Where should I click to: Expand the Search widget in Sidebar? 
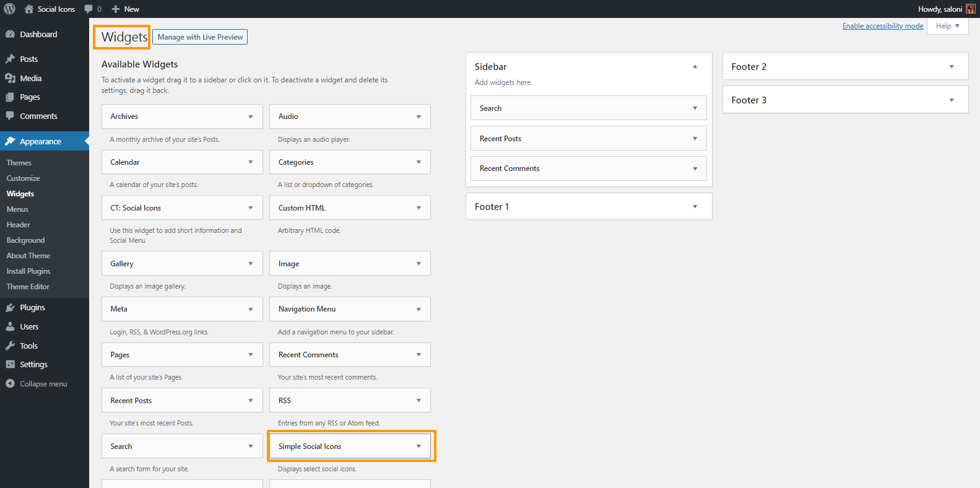pyautogui.click(x=695, y=108)
